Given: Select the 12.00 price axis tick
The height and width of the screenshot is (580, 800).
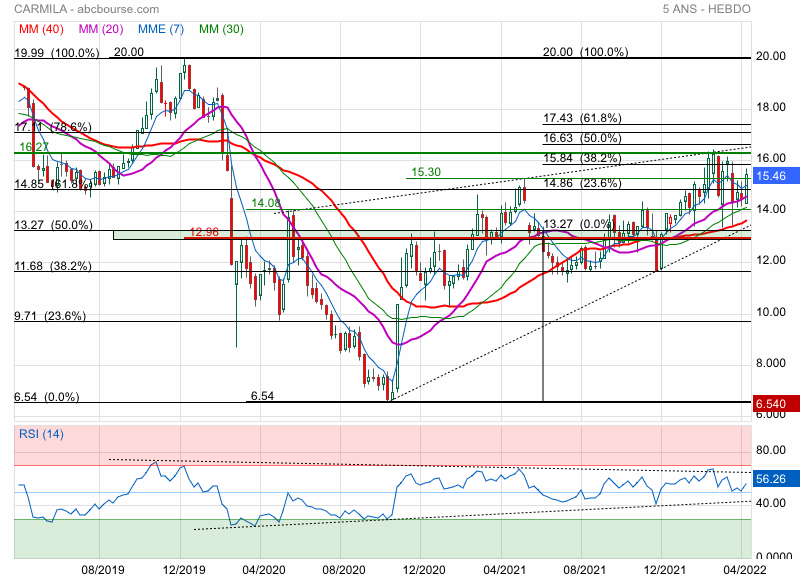Looking at the screenshot, I should point(770,260).
